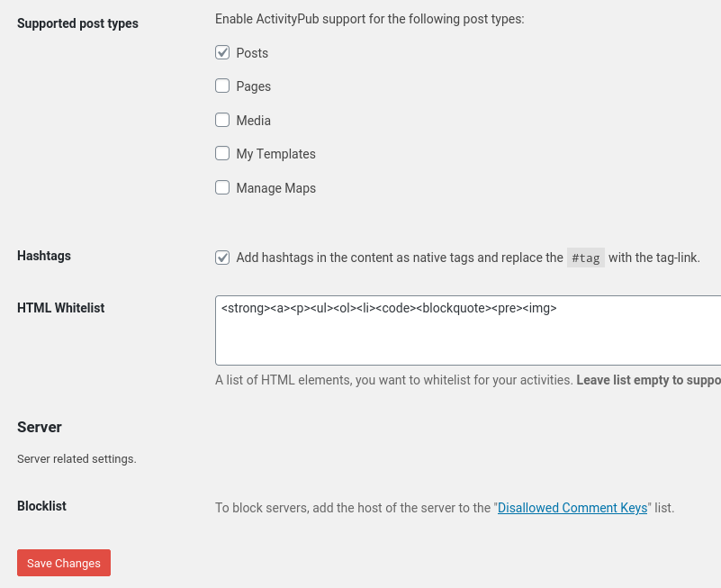Viewport: 721px width, 588px height.
Task: Open the Disallowed Comment Keys link
Action: tap(572, 508)
